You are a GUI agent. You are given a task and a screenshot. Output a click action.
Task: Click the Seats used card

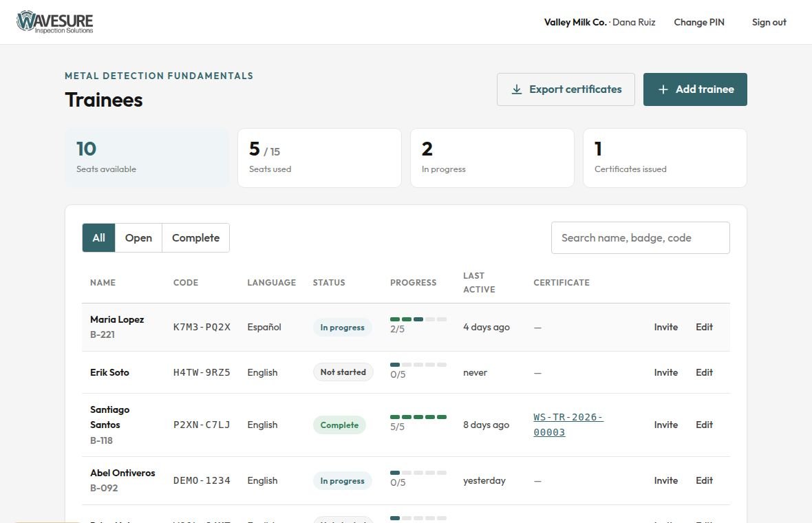coord(319,158)
